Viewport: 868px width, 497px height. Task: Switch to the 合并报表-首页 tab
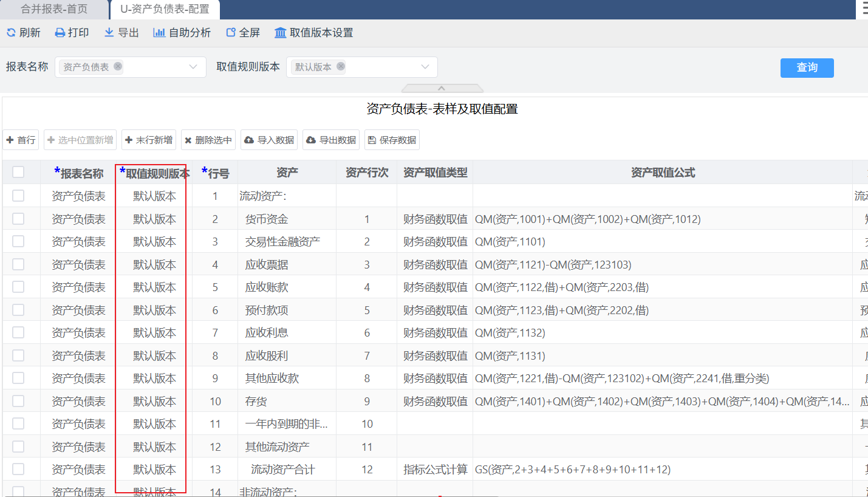[54, 9]
